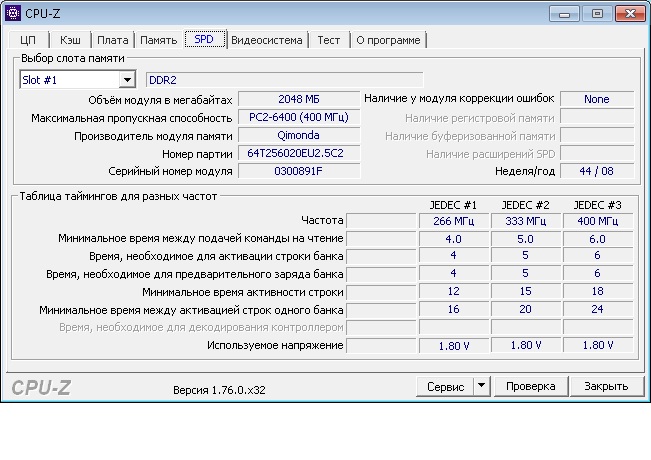This screenshot has width=651, height=460.
Task: Click serial number 0300891F
Action: 299,171
